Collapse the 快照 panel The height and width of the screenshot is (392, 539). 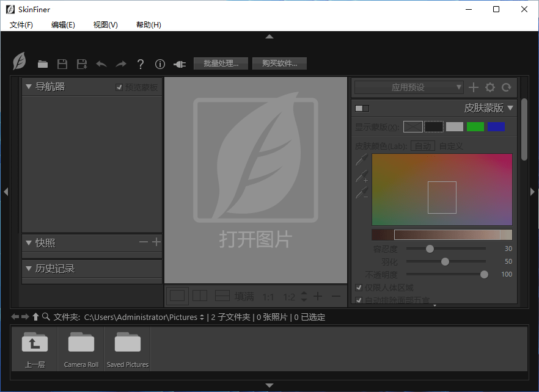coord(29,243)
